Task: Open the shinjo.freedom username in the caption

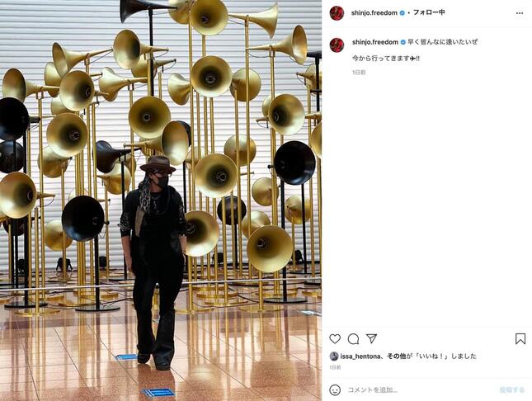Action: tap(375, 42)
